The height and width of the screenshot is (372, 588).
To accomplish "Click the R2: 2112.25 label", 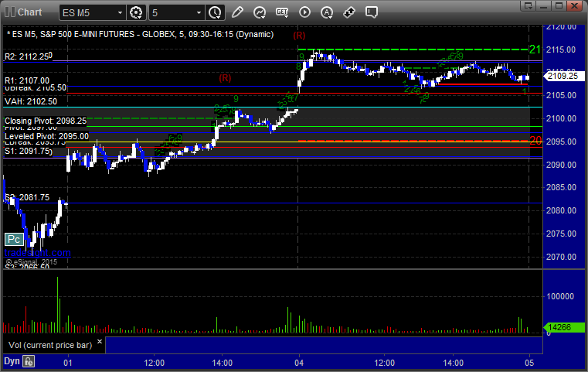I will 26,56.
